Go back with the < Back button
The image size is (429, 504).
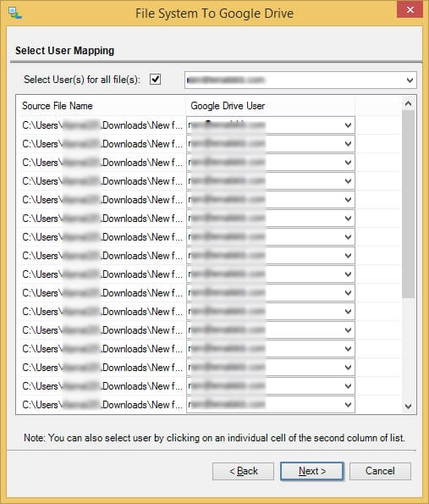coord(243,471)
